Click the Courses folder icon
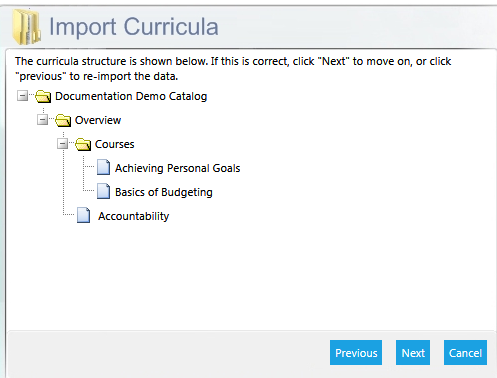Image resolution: width=497 pixels, height=378 pixels. click(x=83, y=144)
